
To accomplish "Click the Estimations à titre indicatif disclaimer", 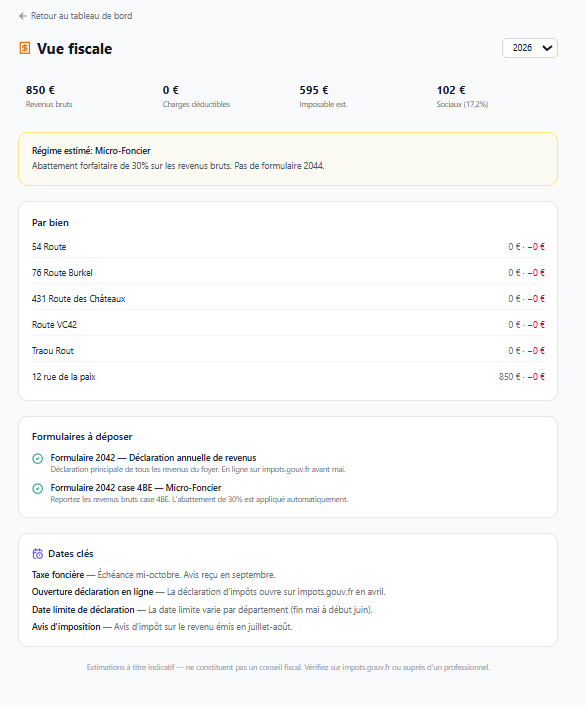I will tap(288, 667).
